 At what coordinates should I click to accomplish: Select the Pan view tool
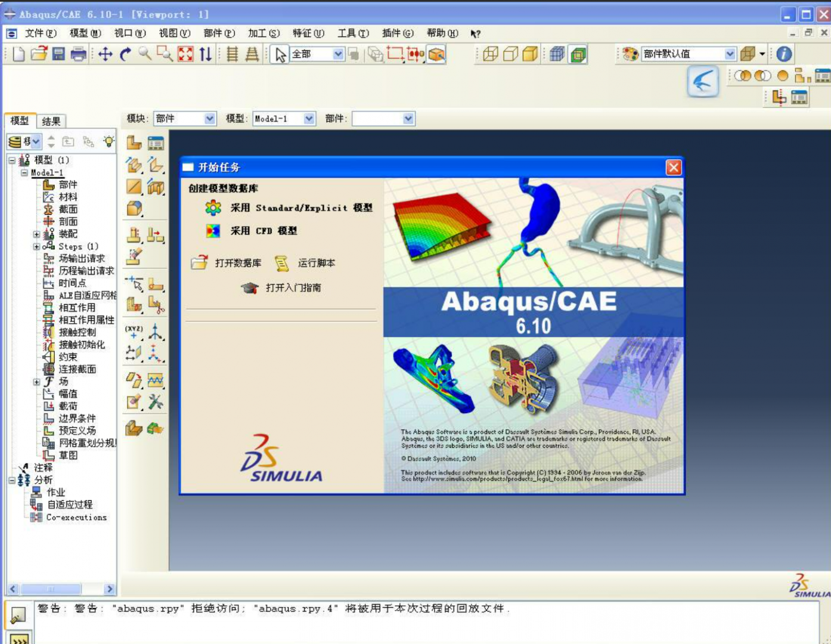[106, 54]
